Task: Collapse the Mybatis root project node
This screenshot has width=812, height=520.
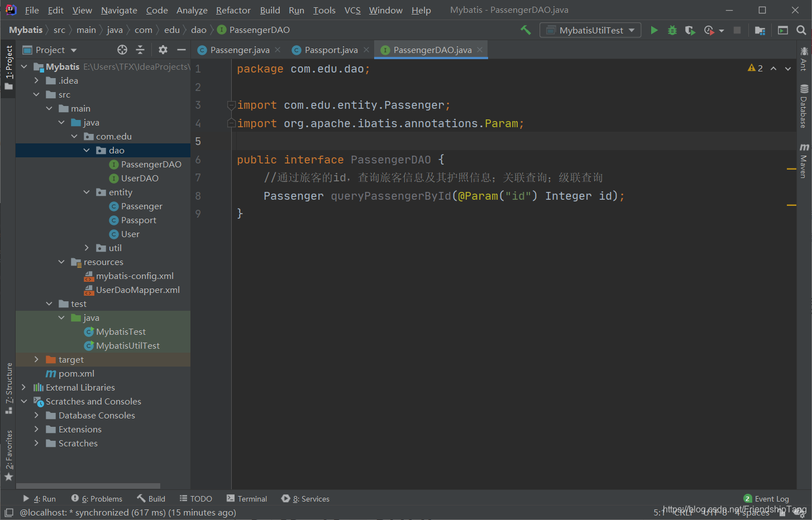Action: 24,66
